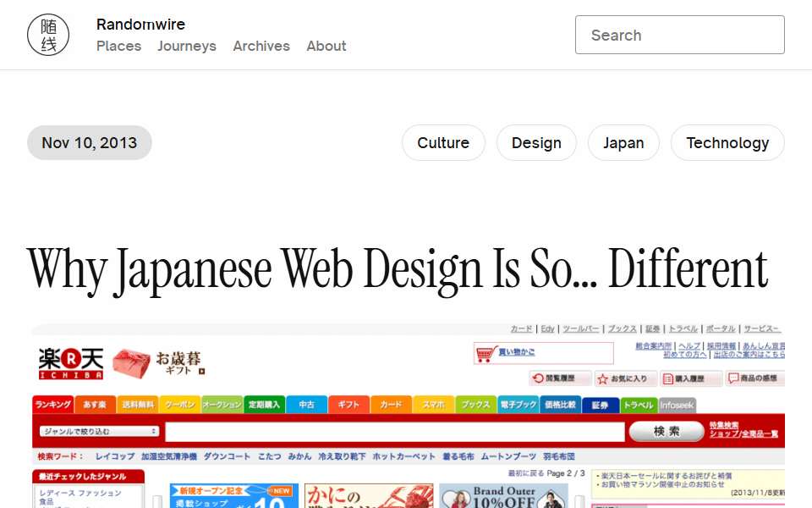Click the white search box in the red Rakuten bar
This screenshot has height=508, width=812.
click(x=395, y=432)
